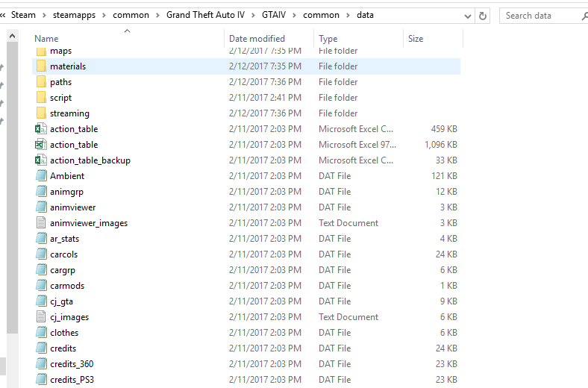Screen dimensions: 588x388
Task: Click the credits_PS3 DAT file icon
Action: 41,380
